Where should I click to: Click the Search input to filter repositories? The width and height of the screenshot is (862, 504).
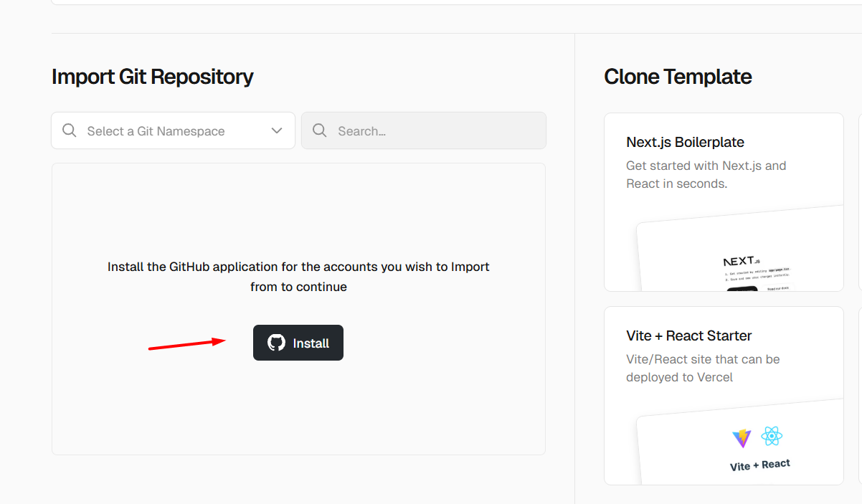coord(423,130)
